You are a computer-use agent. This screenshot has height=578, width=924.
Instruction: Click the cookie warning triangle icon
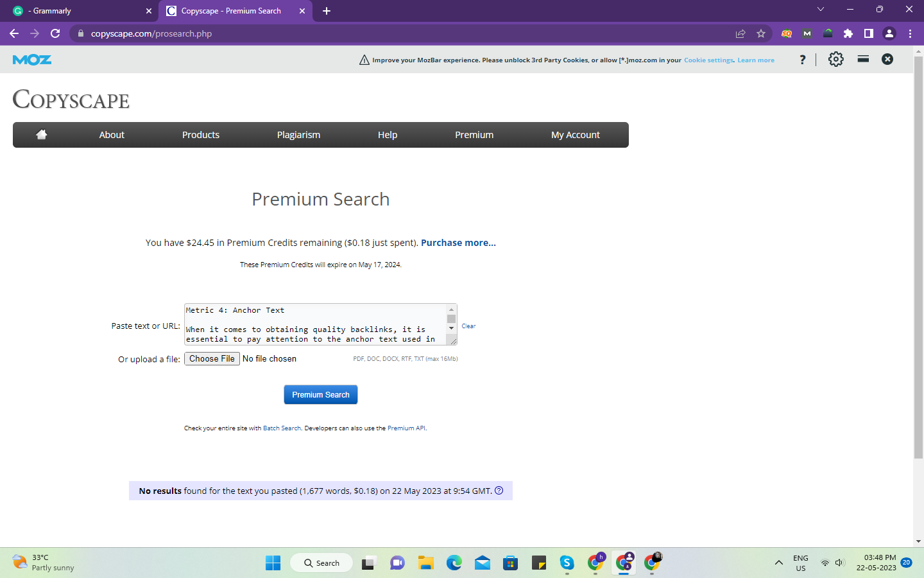(364, 60)
